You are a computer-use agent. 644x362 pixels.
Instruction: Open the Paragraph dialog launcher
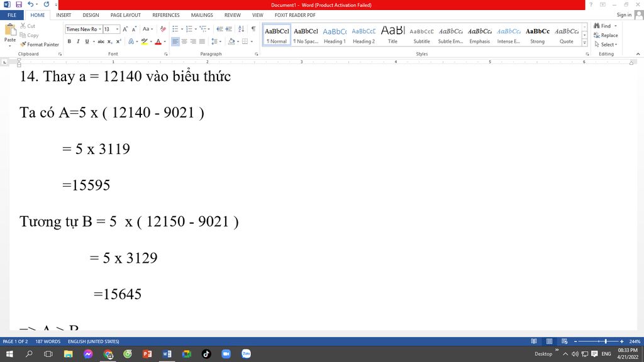click(257, 54)
